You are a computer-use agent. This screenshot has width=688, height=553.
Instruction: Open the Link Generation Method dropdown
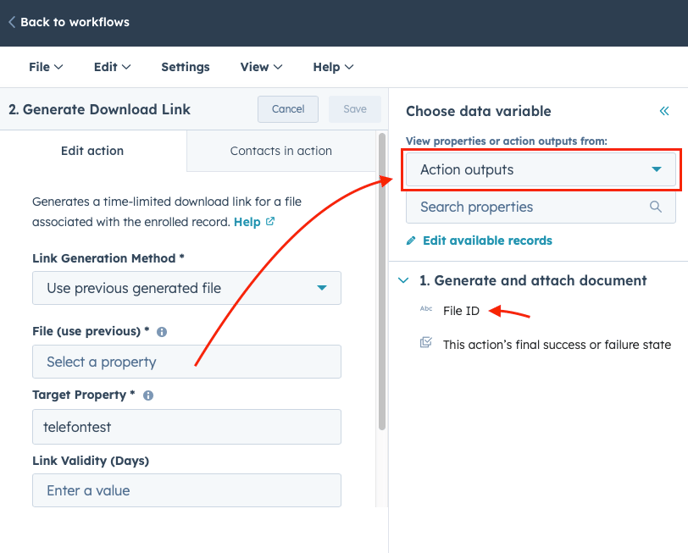(186, 288)
